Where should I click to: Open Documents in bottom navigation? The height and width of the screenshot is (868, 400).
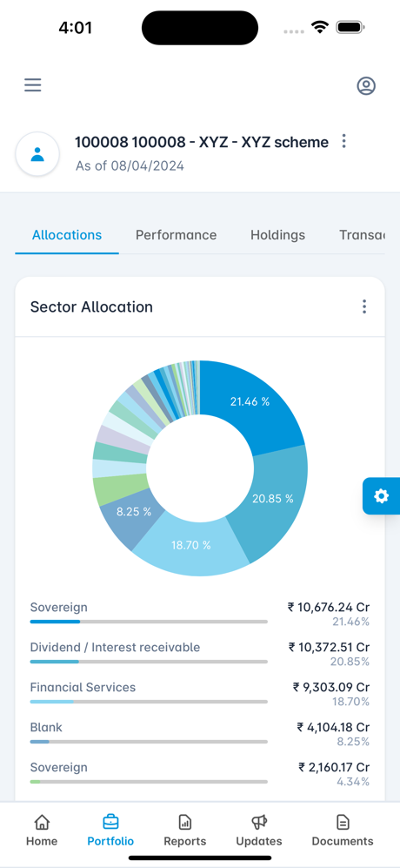(343, 831)
